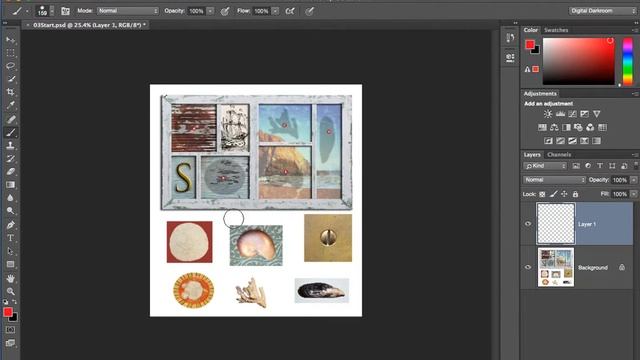This screenshot has width=640, height=360.
Task: Toggle Quick Mask mode
Action: point(11,330)
